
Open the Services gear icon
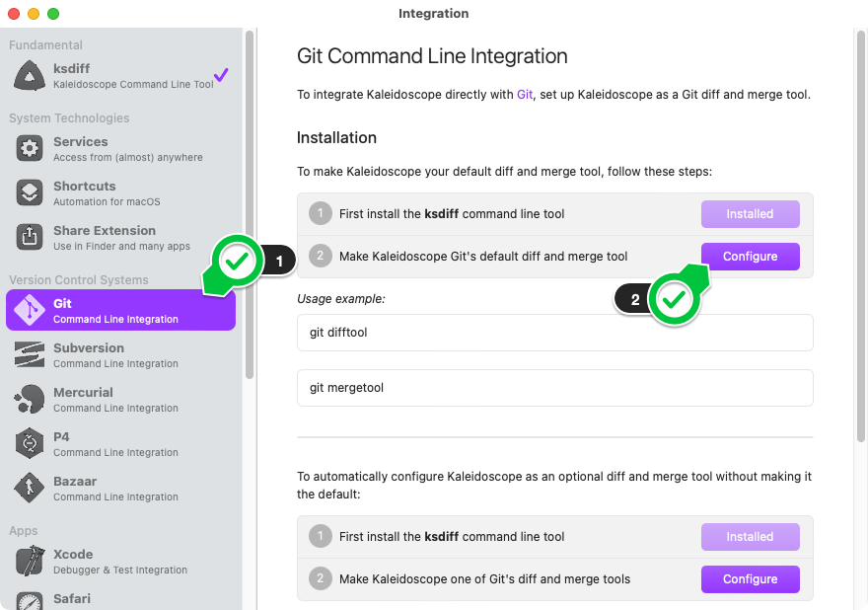click(x=30, y=149)
